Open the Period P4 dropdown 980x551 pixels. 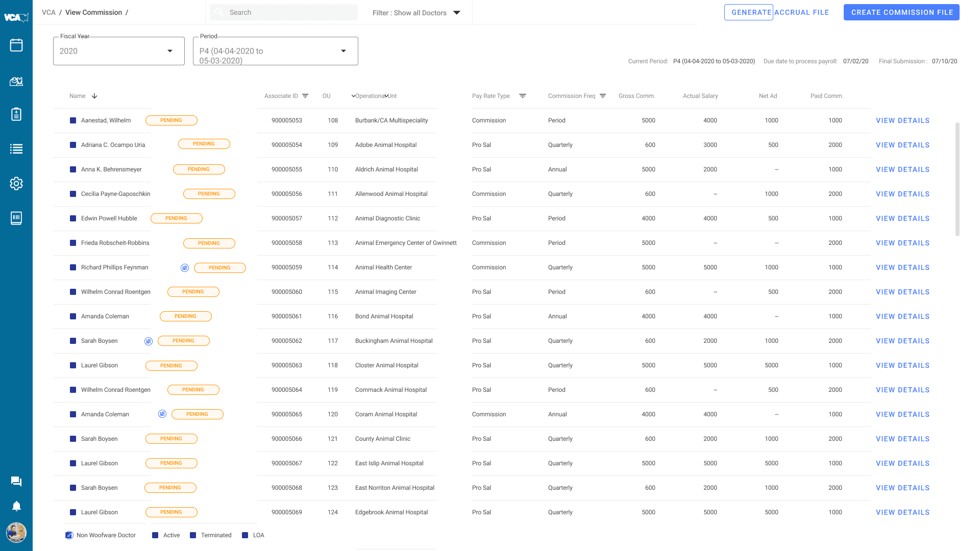[x=276, y=51]
